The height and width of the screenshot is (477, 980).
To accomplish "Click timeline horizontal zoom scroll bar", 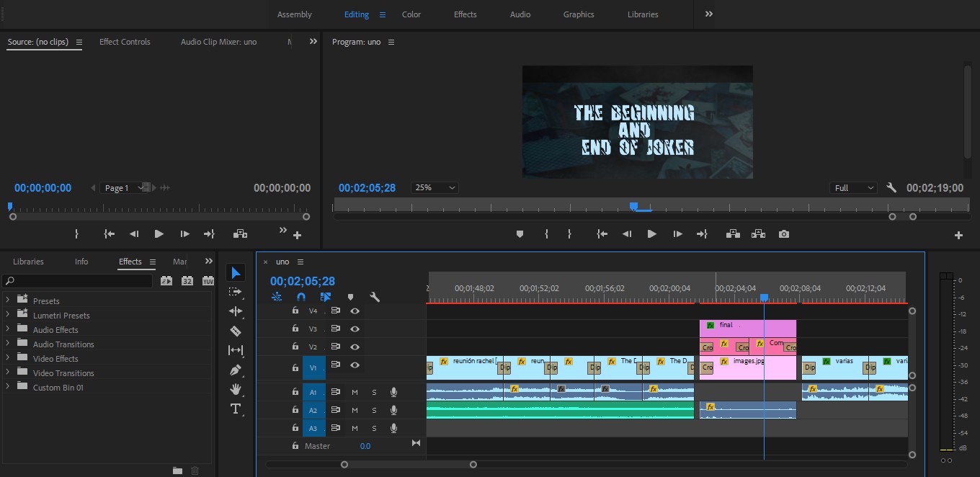I will pyautogui.click(x=409, y=465).
